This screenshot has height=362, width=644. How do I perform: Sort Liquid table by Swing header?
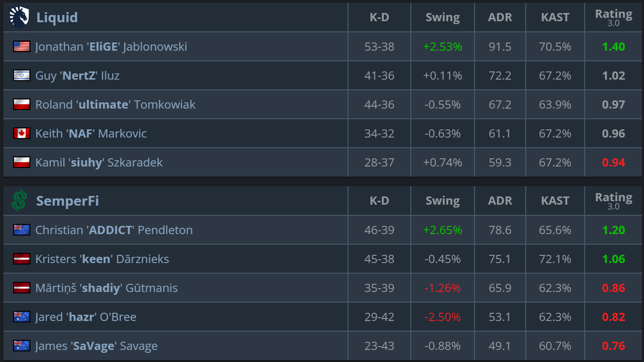[443, 17]
